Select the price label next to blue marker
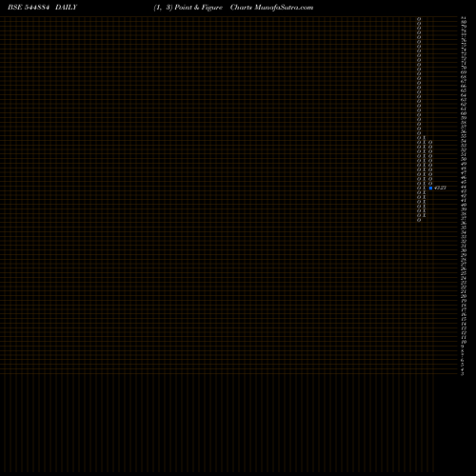 click(440, 188)
